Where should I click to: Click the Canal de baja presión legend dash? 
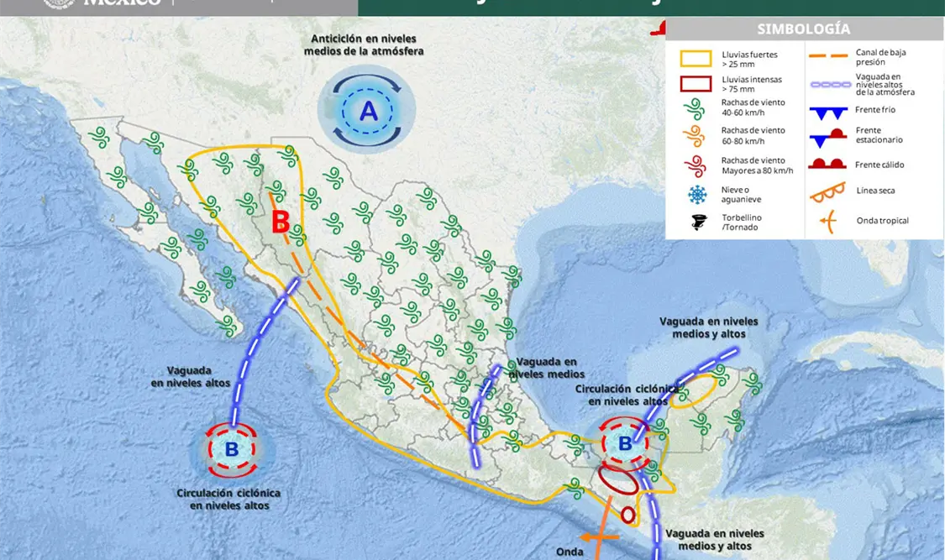pos(828,56)
